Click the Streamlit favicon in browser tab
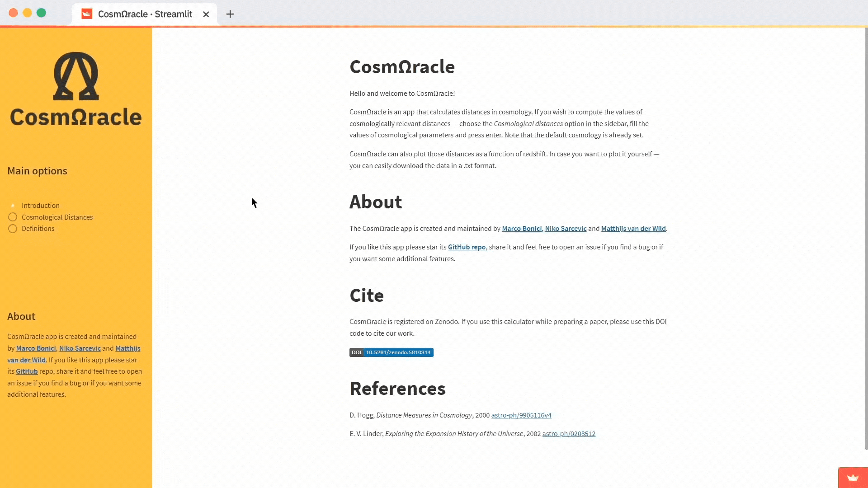The height and width of the screenshot is (488, 868). 87,14
